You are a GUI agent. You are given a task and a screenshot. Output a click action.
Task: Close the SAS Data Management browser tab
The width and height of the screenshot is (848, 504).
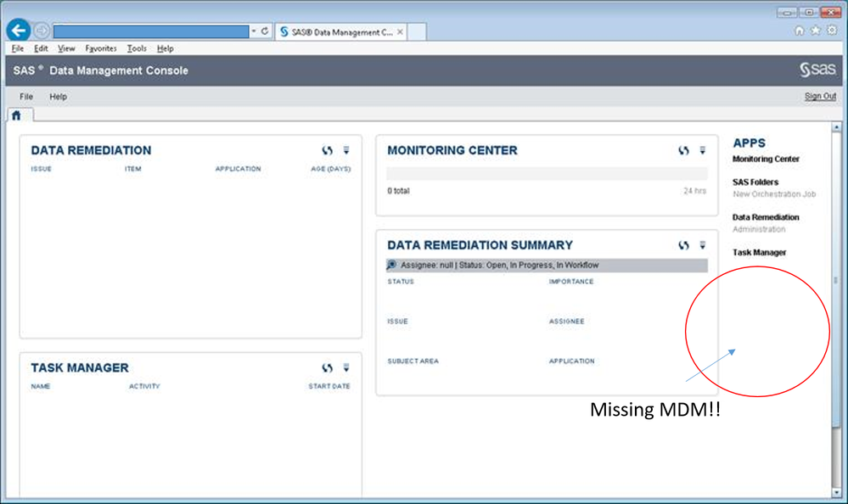(400, 32)
